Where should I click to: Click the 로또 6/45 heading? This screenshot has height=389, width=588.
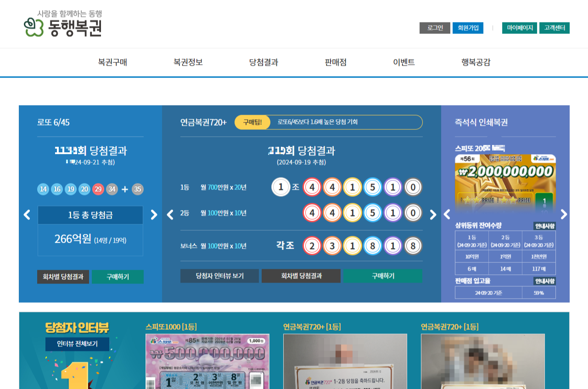(x=53, y=122)
